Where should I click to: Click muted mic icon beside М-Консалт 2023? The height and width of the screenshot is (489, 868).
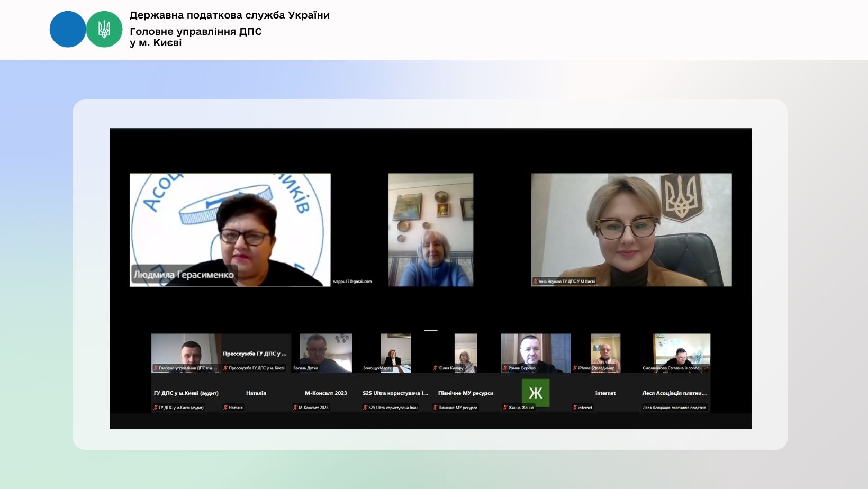coord(295,408)
